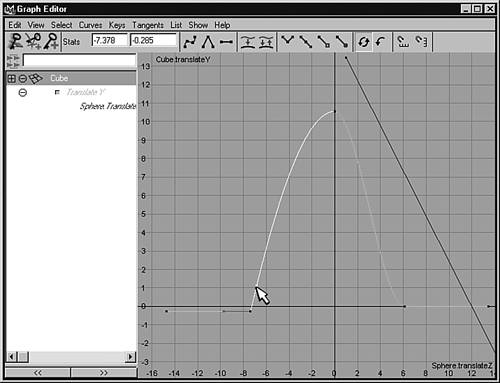The height and width of the screenshot is (383, 500).
Task: Select the Insert Keys tool
Action: coord(34,42)
